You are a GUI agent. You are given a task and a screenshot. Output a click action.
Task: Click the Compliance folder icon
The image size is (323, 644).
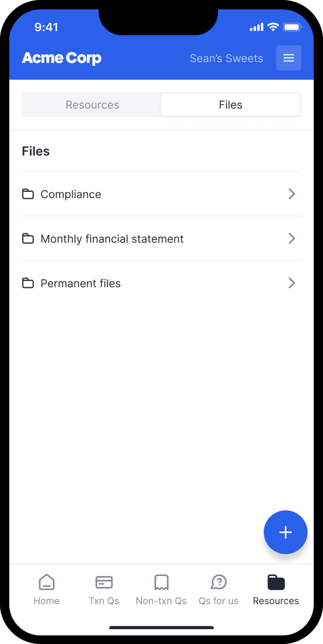[28, 194]
